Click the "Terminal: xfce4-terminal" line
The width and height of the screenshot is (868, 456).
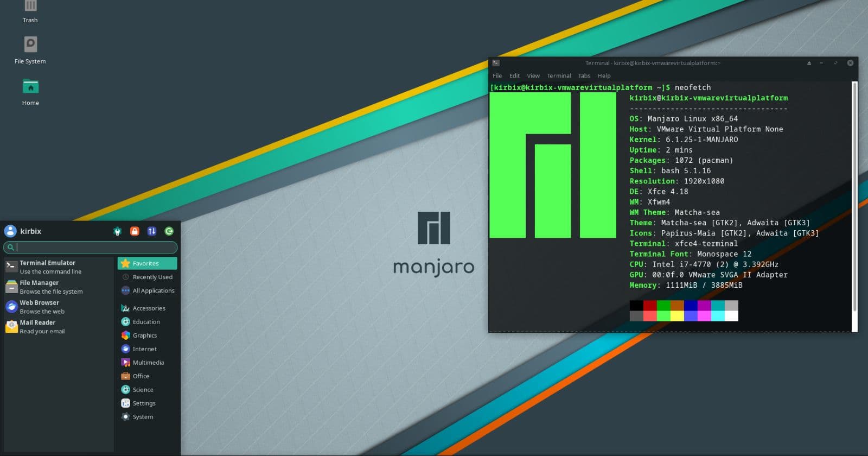pos(684,244)
